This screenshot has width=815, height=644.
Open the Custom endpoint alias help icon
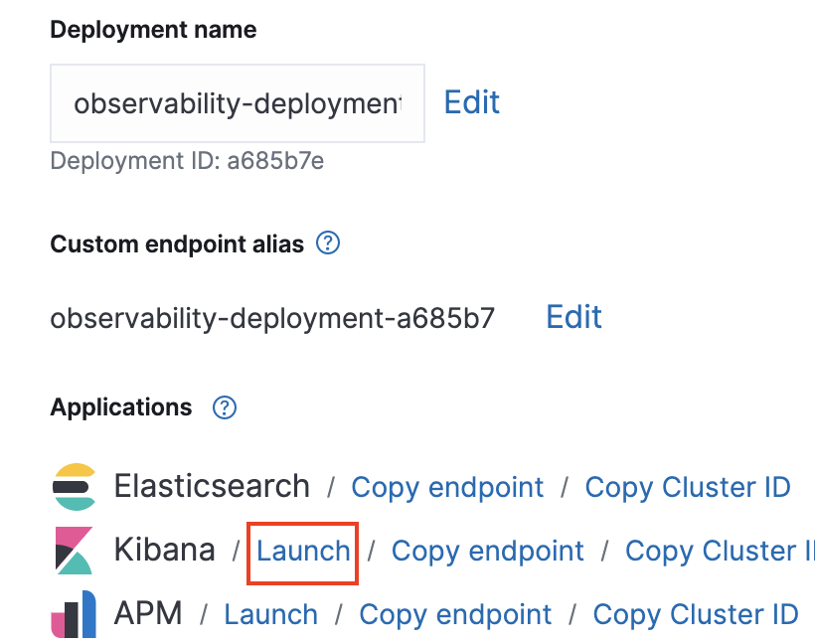[x=328, y=243]
